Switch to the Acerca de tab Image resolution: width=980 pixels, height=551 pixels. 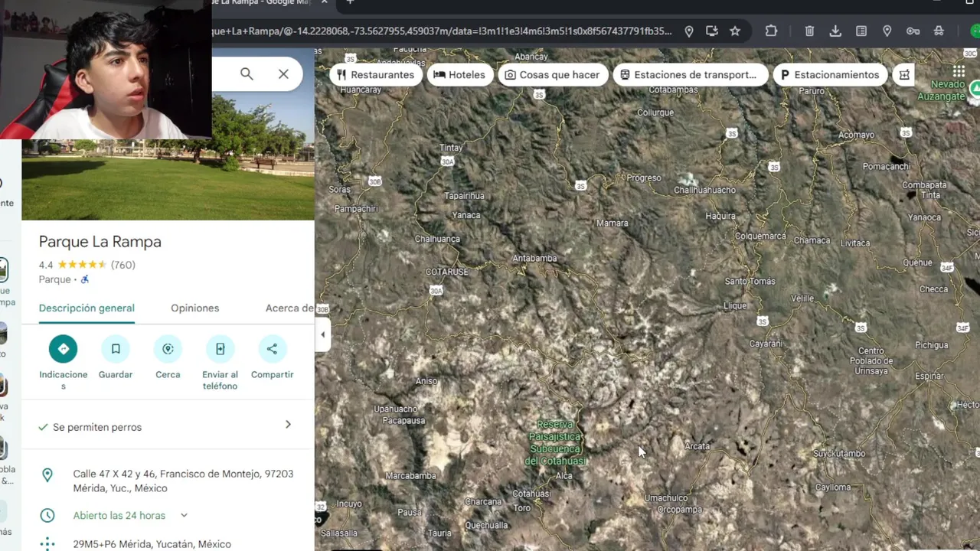[x=289, y=308]
